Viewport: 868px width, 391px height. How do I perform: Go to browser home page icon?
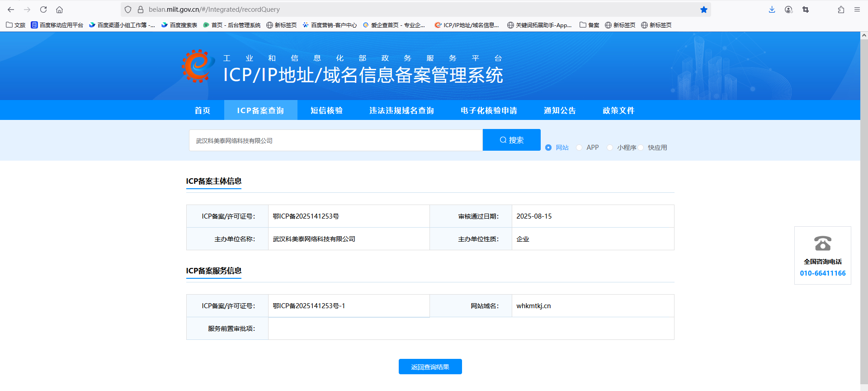(x=59, y=10)
